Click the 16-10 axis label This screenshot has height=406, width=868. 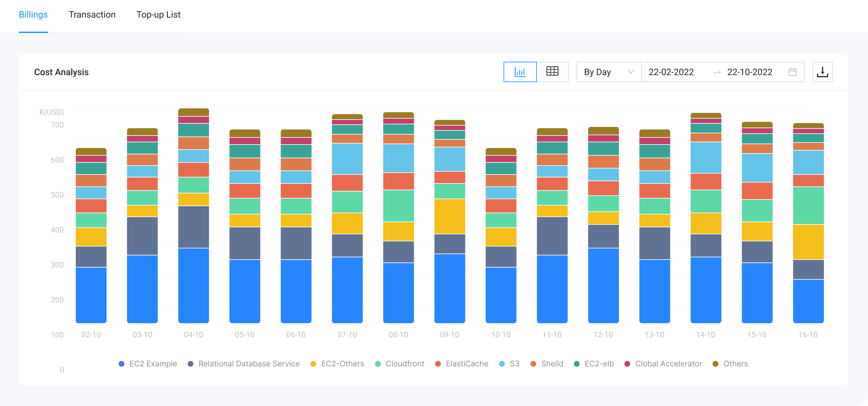(808, 335)
